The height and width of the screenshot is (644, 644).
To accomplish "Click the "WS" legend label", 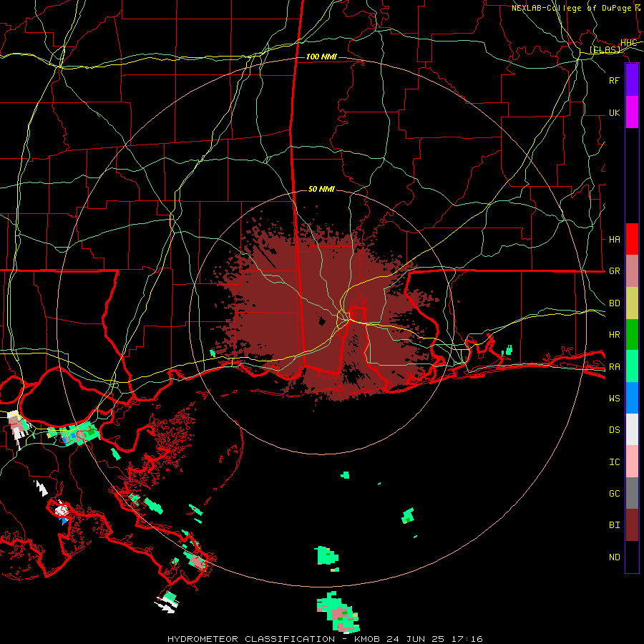I will tap(614, 399).
